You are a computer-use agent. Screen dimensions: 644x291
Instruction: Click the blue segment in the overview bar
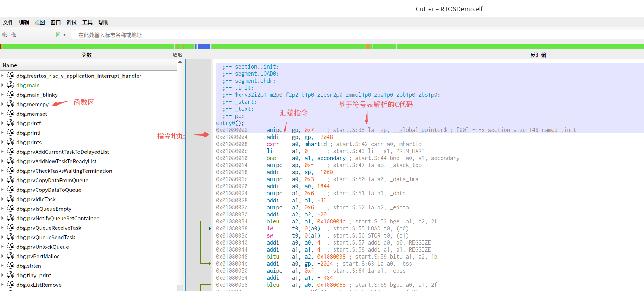(202, 46)
